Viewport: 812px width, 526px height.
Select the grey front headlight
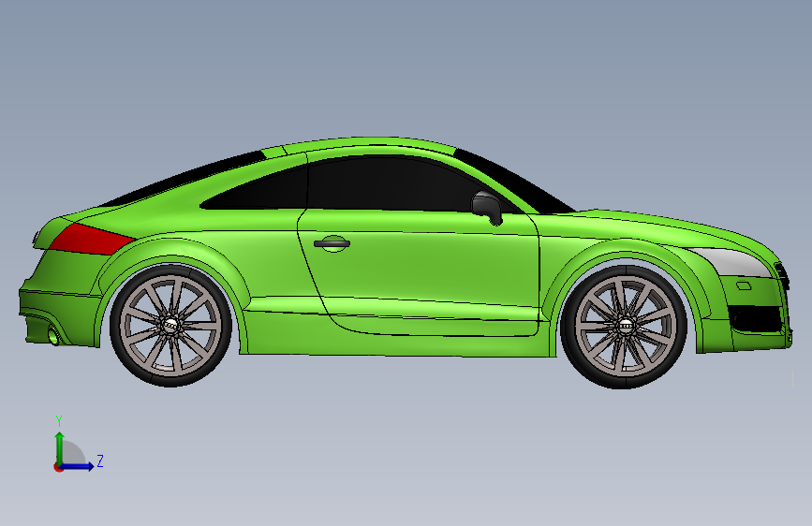[x=732, y=262]
